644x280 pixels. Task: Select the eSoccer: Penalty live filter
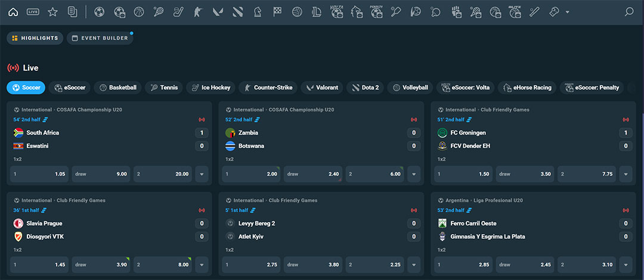(592, 88)
